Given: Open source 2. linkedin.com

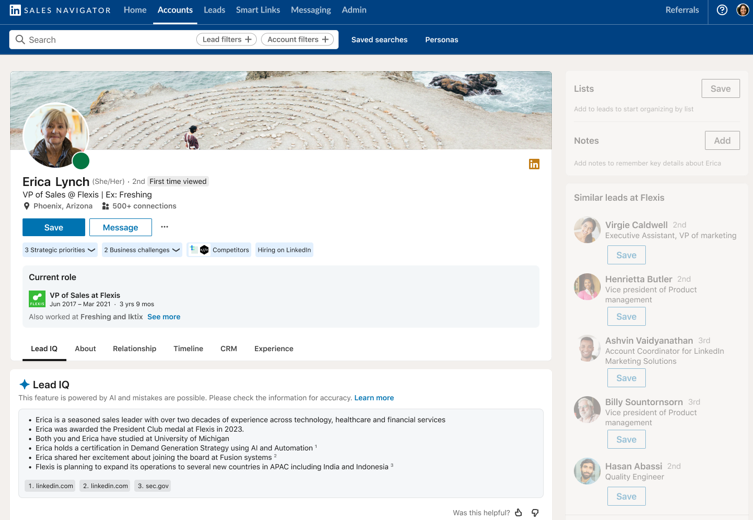Looking at the screenshot, I should click(x=105, y=486).
